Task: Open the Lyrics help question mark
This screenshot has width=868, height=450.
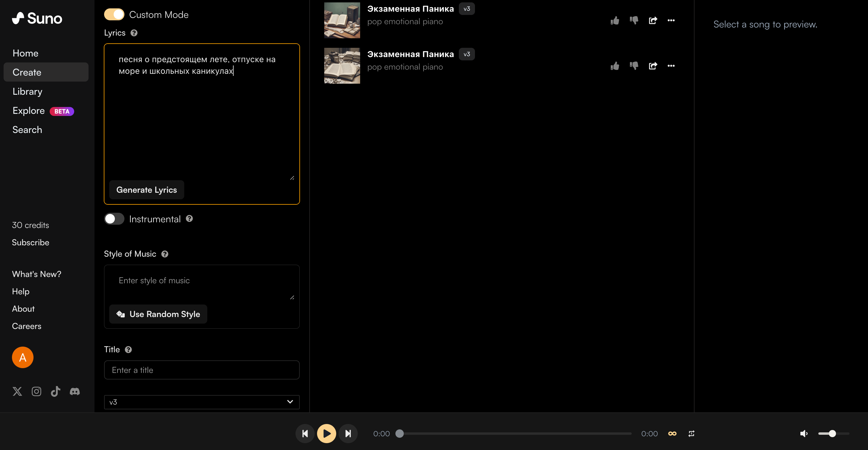Action: [x=134, y=33]
